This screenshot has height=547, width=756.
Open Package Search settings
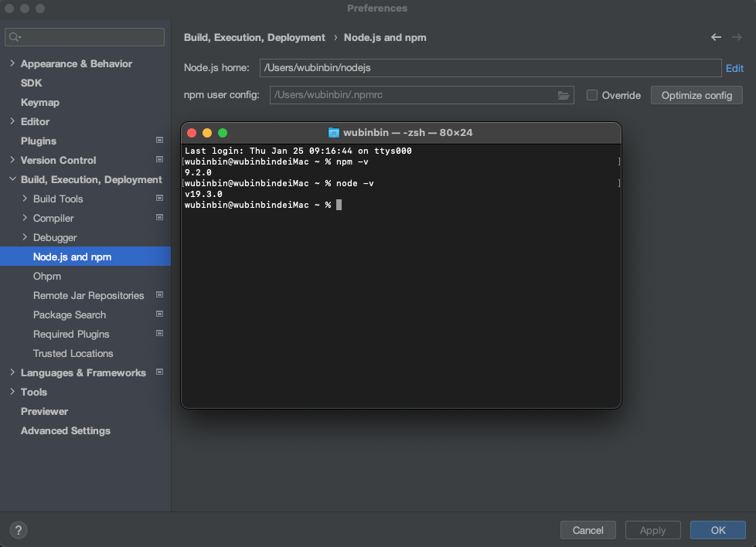pyautogui.click(x=70, y=314)
